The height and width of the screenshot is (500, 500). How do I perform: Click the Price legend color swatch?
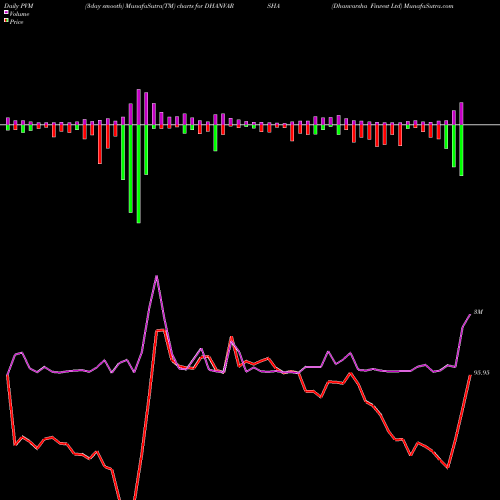[6, 20]
